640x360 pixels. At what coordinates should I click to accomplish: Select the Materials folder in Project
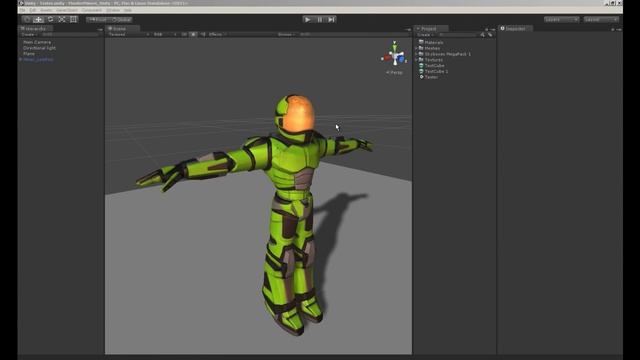coord(434,42)
